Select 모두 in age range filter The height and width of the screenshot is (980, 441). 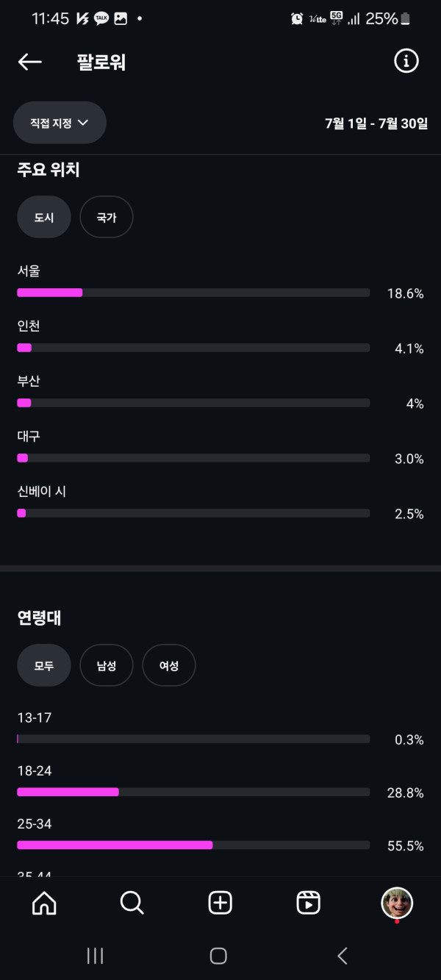pos(44,665)
